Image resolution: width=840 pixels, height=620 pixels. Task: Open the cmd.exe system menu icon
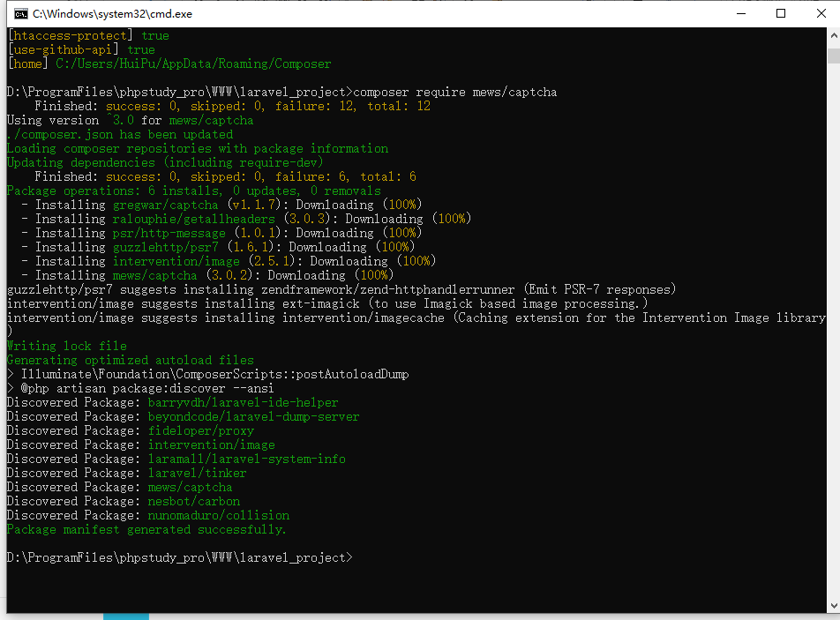pyautogui.click(x=21, y=14)
